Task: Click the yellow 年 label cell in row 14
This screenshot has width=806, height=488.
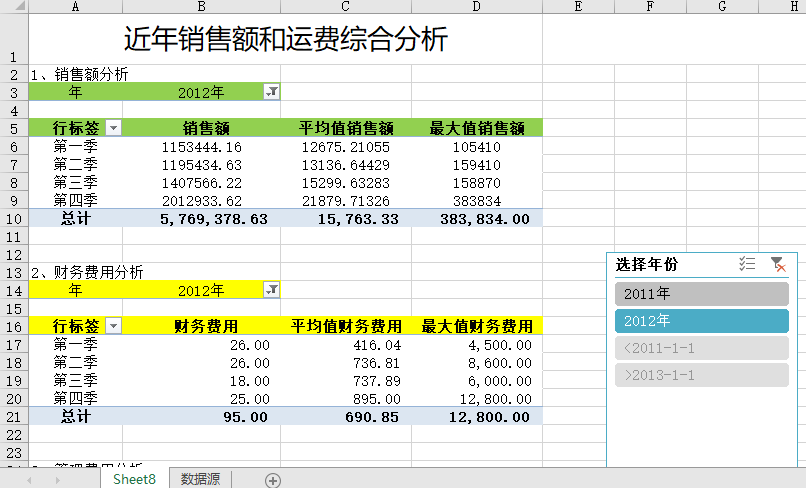Action: pyautogui.click(x=76, y=290)
